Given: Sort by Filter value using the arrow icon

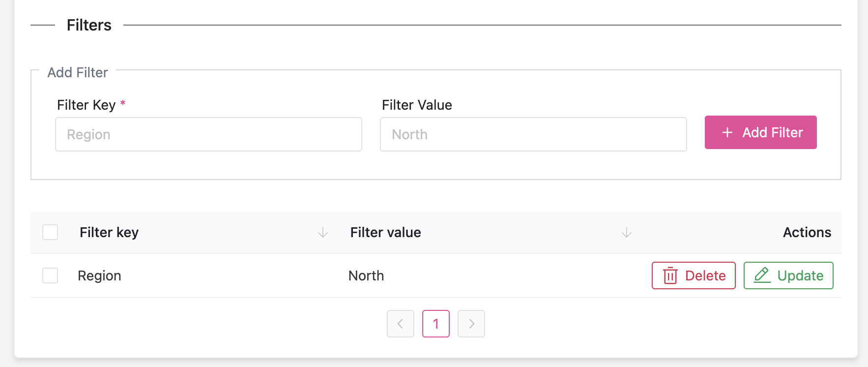Looking at the screenshot, I should click(x=627, y=232).
